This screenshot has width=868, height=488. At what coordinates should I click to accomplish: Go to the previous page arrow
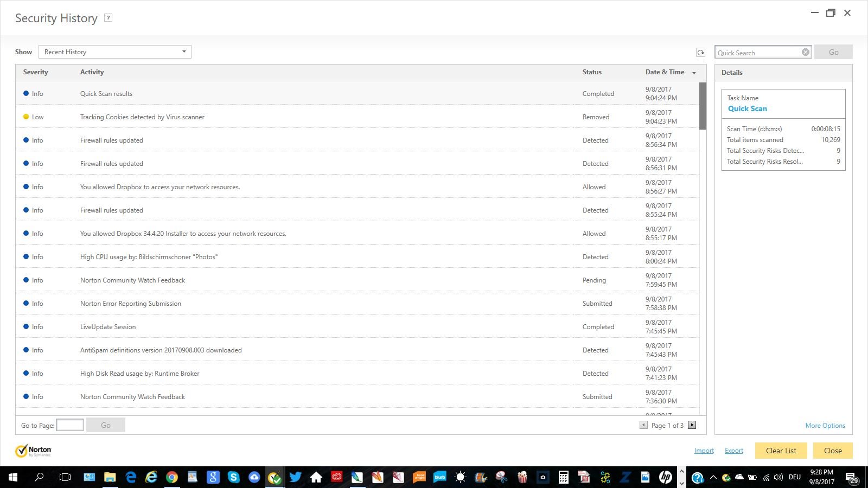point(643,425)
